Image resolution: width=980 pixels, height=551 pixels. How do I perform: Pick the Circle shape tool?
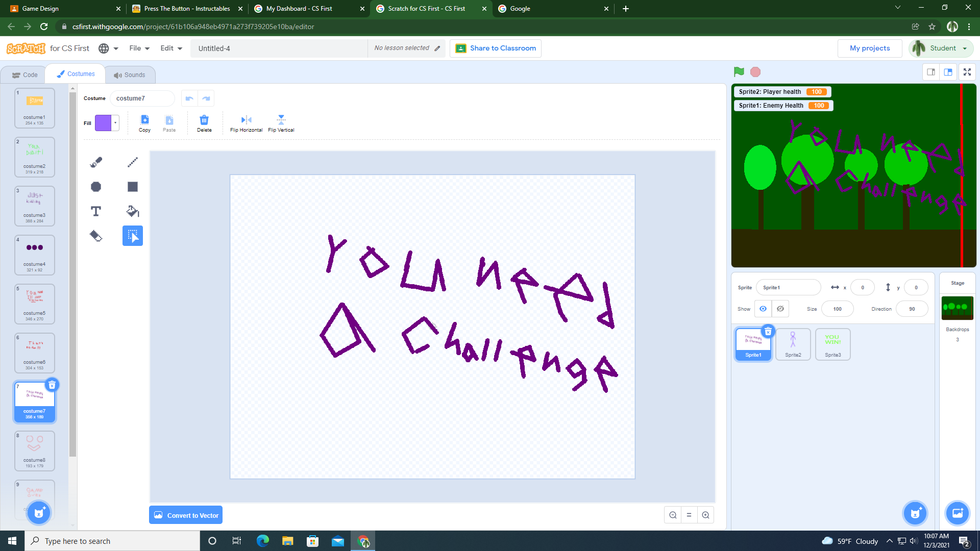click(x=96, y=186)
